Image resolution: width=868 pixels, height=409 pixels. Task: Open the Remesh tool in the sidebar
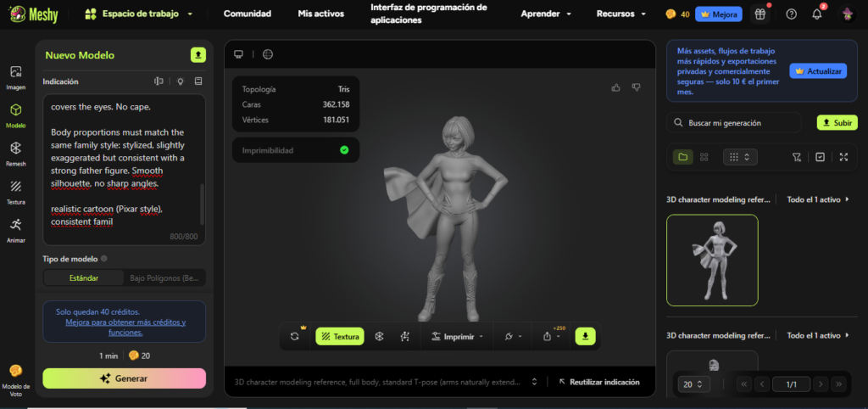pos(16,154)
